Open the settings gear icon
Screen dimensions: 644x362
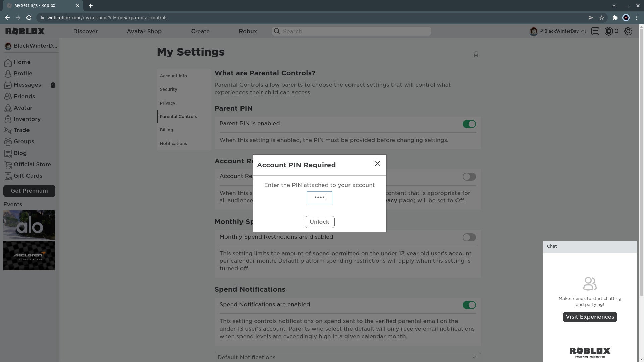tap(628, 31)
